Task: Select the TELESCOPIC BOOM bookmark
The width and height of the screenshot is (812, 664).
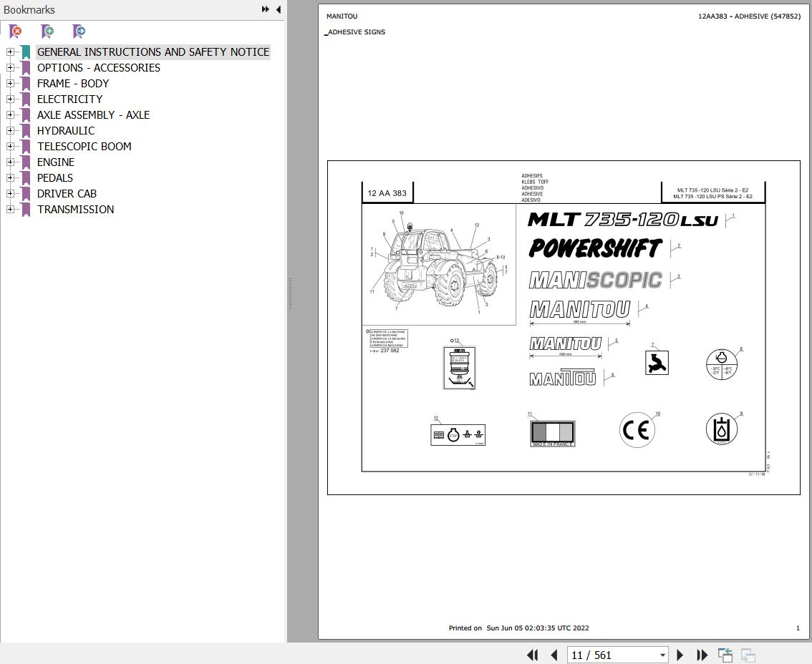Action: tap(84, 147)
